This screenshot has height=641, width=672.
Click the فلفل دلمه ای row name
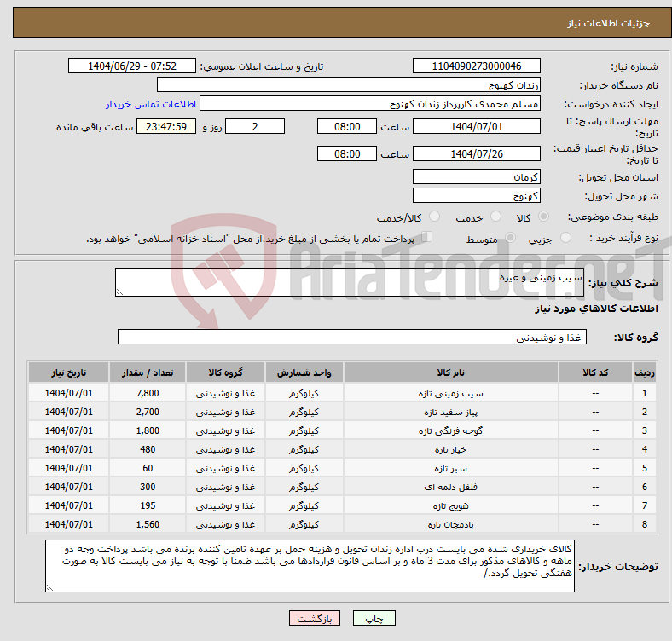(450, 487)
